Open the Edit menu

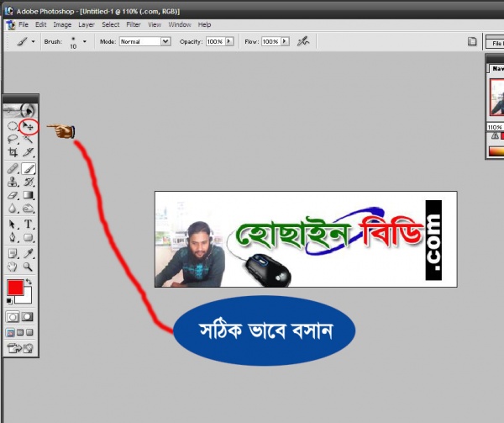click(x=41, y=24)
